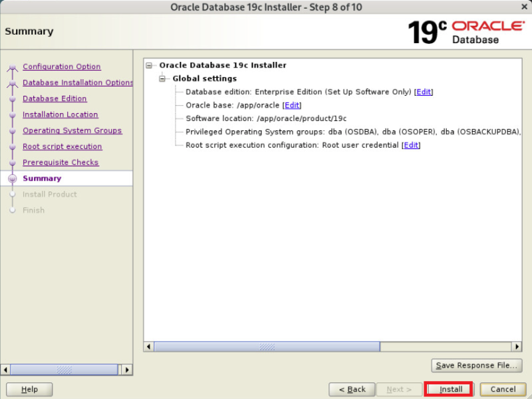Collapse the Oracle Database 19c Installer tree node
The height and width of the screenshot is (399, 532).
pyautogui.click(x=149, y=65)
